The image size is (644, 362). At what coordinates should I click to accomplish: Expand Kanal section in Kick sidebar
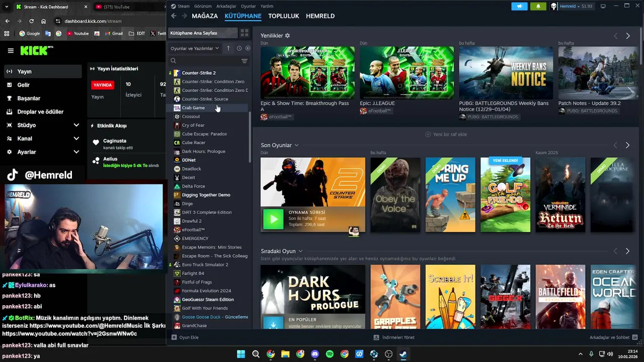[x=76, y=139]
